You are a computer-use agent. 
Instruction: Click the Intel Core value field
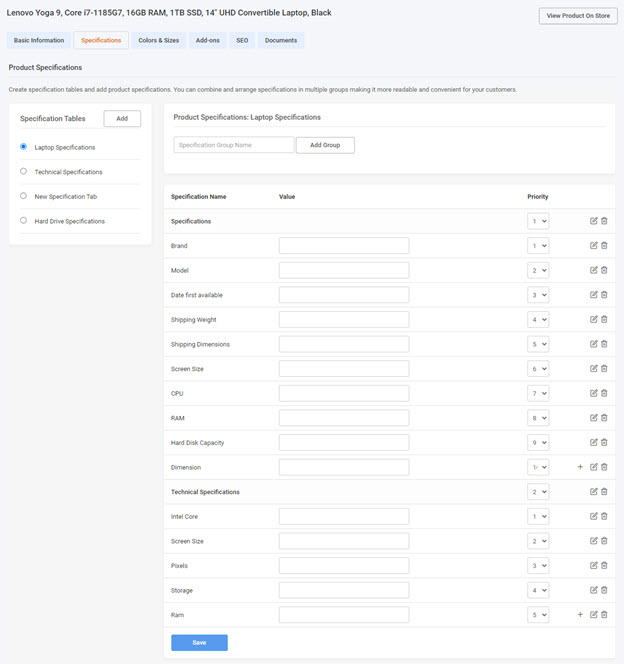344,516
